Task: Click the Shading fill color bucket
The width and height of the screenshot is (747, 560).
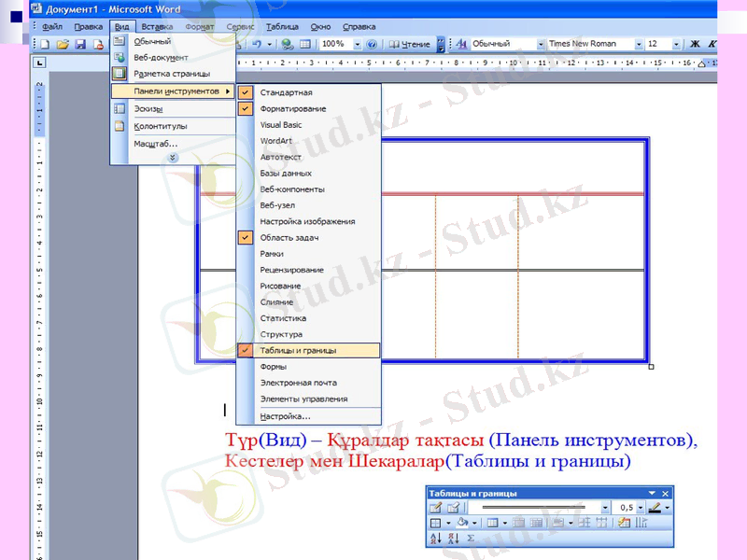Action: [462, 524]
